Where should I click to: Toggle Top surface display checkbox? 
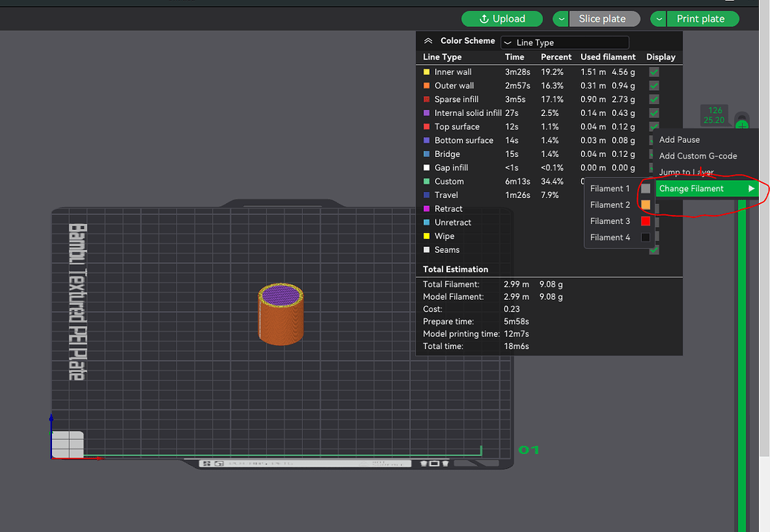click(654, 126)
